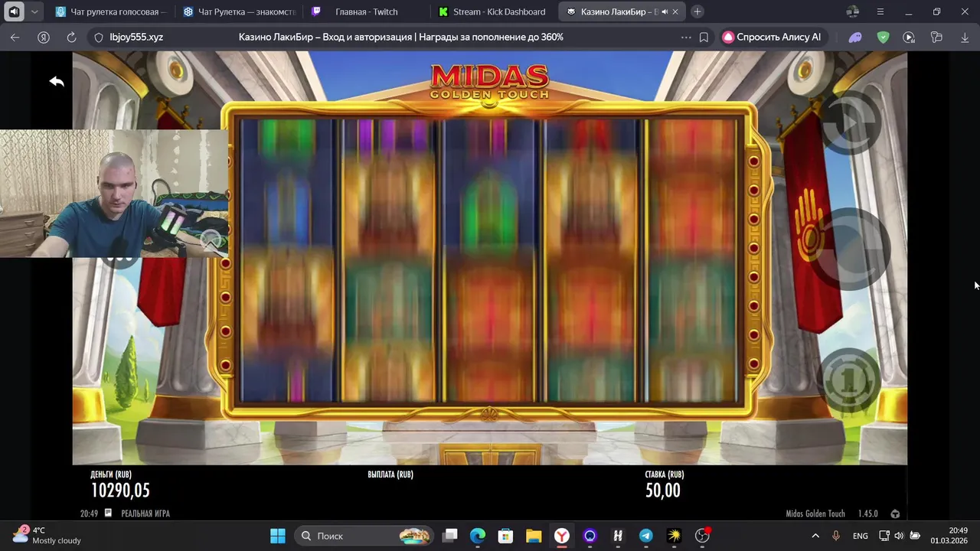Open the Главная - Twitch tab
Image resolution: width=980 pixels, height=551 pixels.
pyautogui.click(x=367, y=11)
